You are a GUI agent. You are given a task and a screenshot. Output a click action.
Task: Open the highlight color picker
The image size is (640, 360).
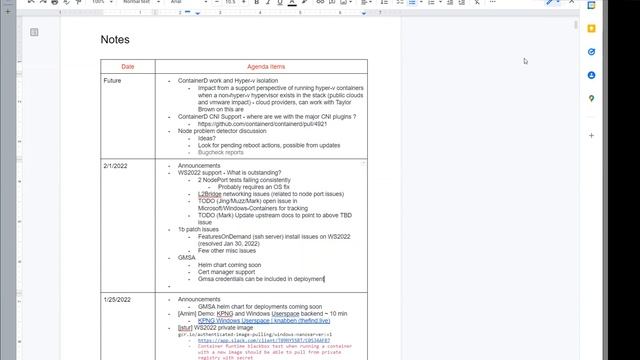[x=304, y=2]
